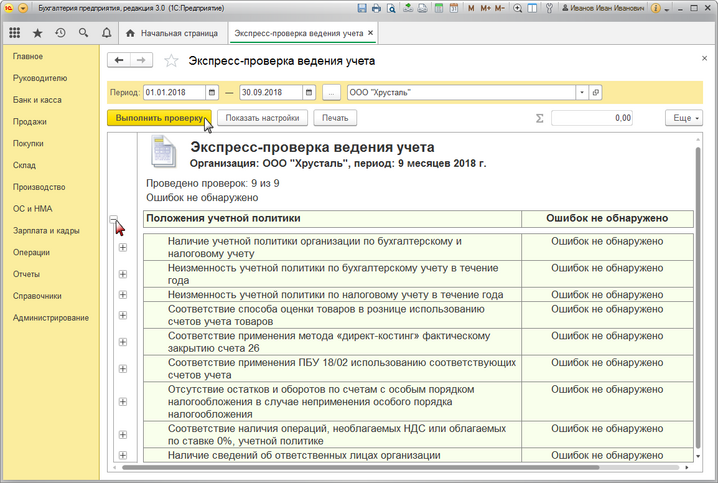
Task: Click the Save (floppy disk) icon in title bar
Action: pos(362,8)
